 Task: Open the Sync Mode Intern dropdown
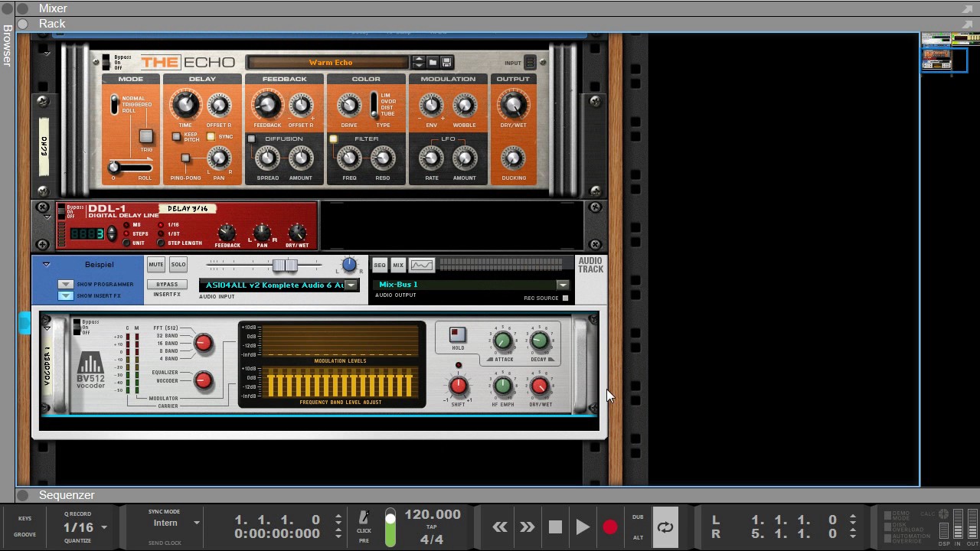(196, 523)
